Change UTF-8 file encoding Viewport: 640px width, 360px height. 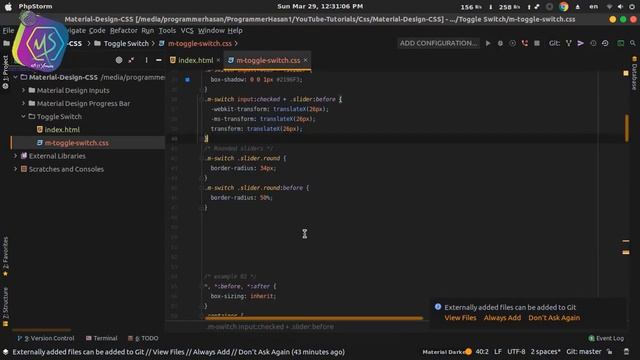(x=516, y=352)
